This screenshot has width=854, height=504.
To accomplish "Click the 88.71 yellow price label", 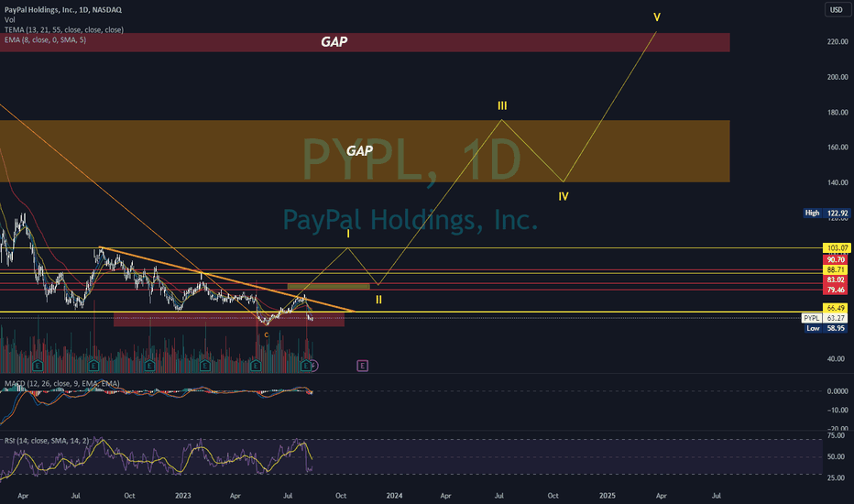I will [836, 269].
